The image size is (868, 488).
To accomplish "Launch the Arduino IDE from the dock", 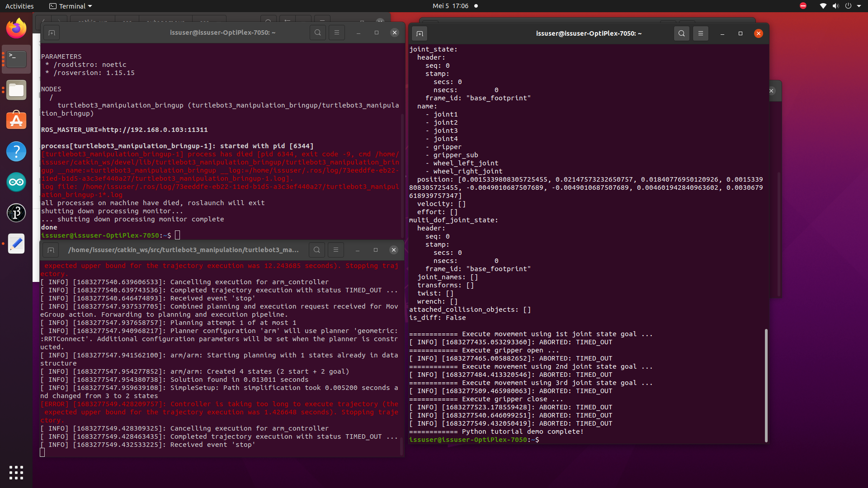I will click(16, 182).
